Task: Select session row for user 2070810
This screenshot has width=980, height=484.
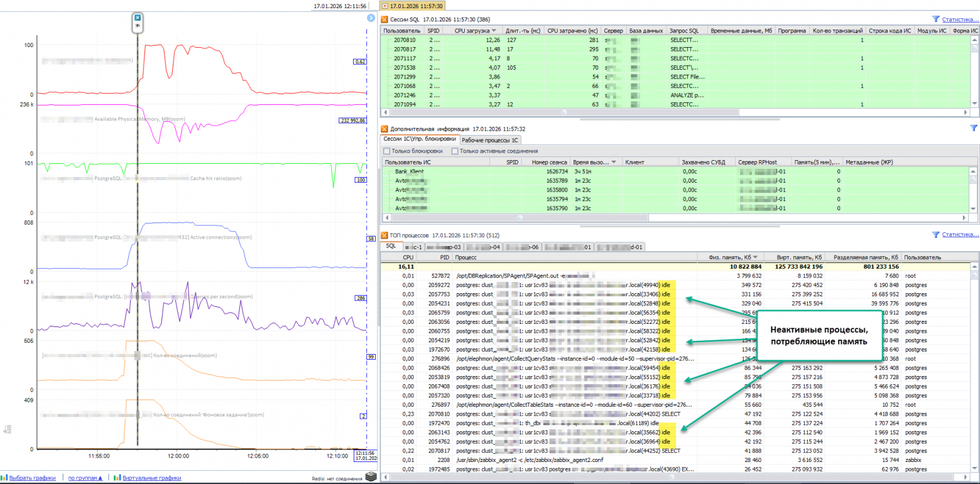Action: 406,40
